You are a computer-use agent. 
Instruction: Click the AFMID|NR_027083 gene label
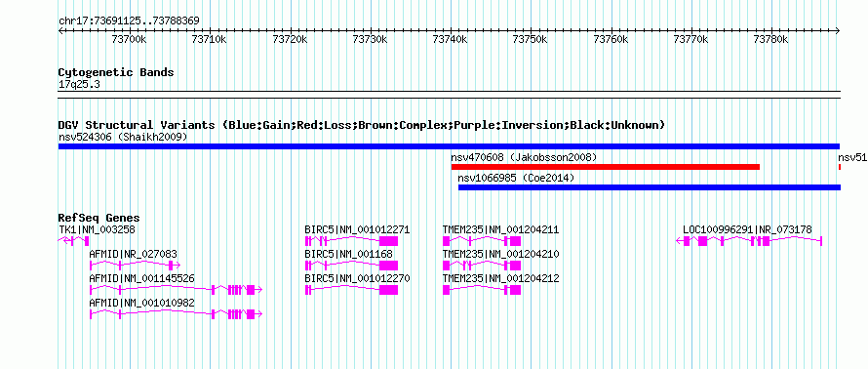[x=133, y=254]
